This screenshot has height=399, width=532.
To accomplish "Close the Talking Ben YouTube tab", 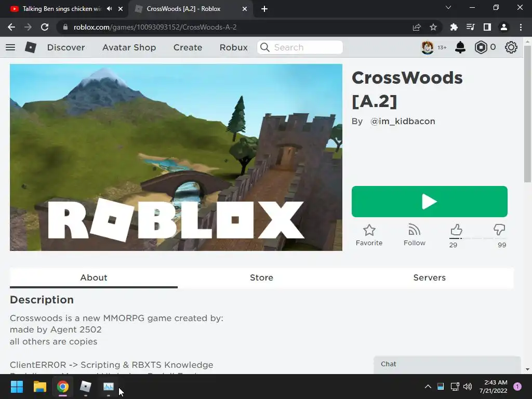I will tap(121, 9).
